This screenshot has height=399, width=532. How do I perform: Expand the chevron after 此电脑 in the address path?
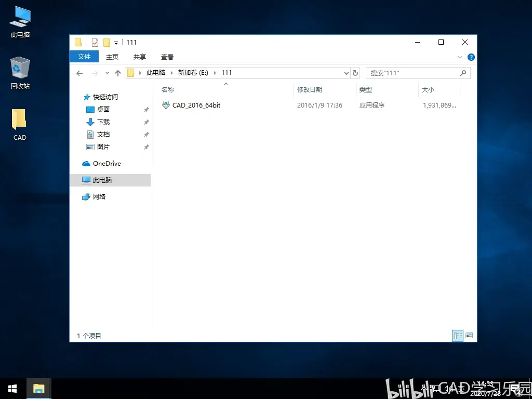tap(171, 73)
